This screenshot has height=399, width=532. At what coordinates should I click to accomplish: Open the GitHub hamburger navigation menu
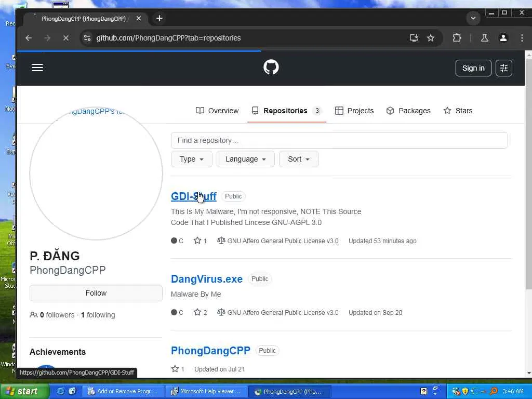[37, 68]
